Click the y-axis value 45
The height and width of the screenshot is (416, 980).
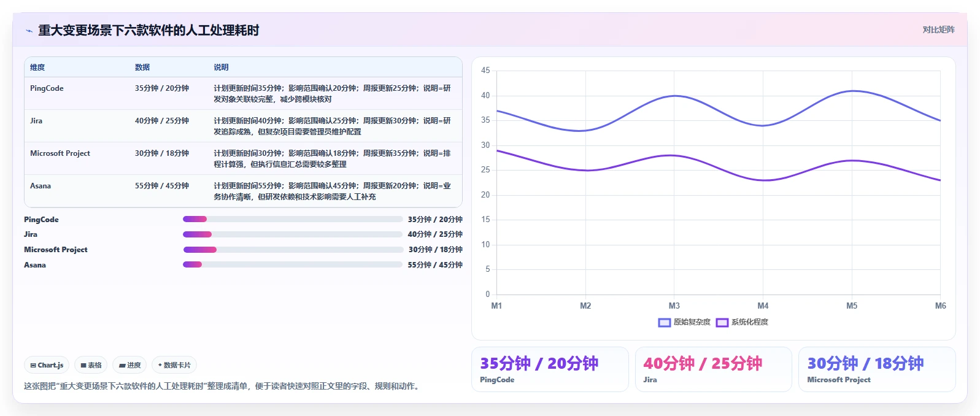pos(485,71)
